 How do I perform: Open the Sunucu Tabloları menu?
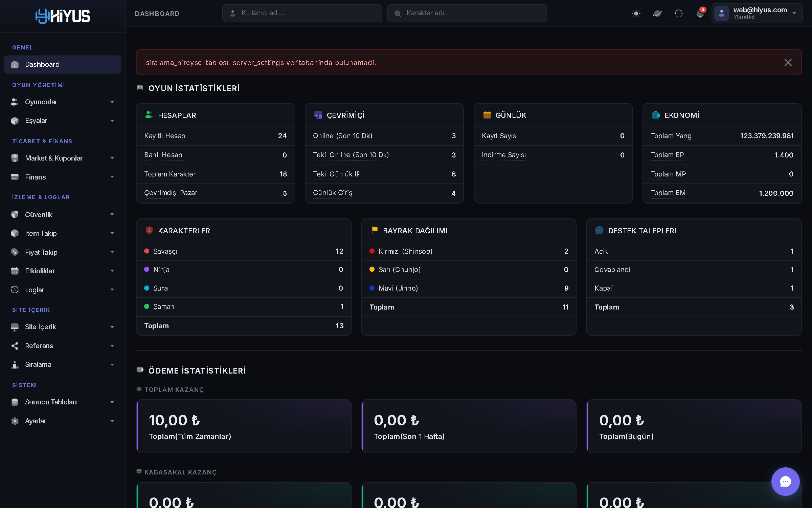[x=63, y=402]
